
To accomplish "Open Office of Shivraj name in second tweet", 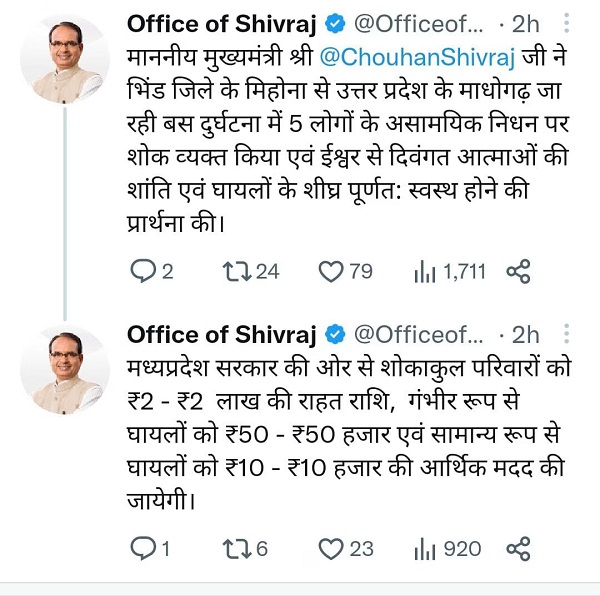I will [x=221, y=333].
